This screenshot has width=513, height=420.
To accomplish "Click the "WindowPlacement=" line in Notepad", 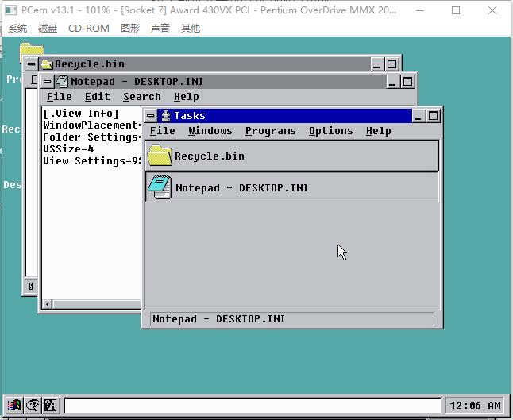I will [x=92, y=125].
